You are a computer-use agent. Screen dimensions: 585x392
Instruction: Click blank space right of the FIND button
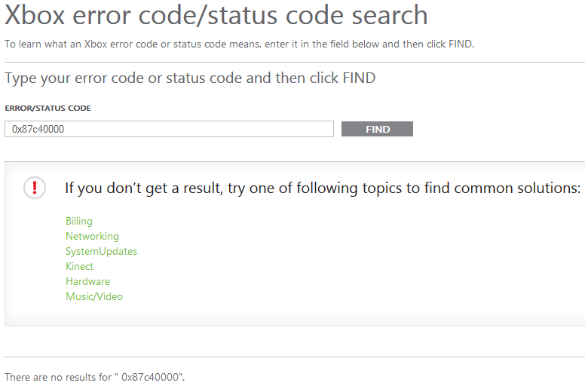pyautogui.click(x=498, y=129)
